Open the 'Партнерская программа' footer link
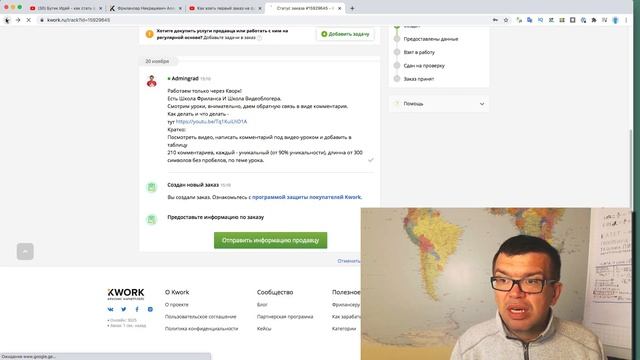 (285, 317)
